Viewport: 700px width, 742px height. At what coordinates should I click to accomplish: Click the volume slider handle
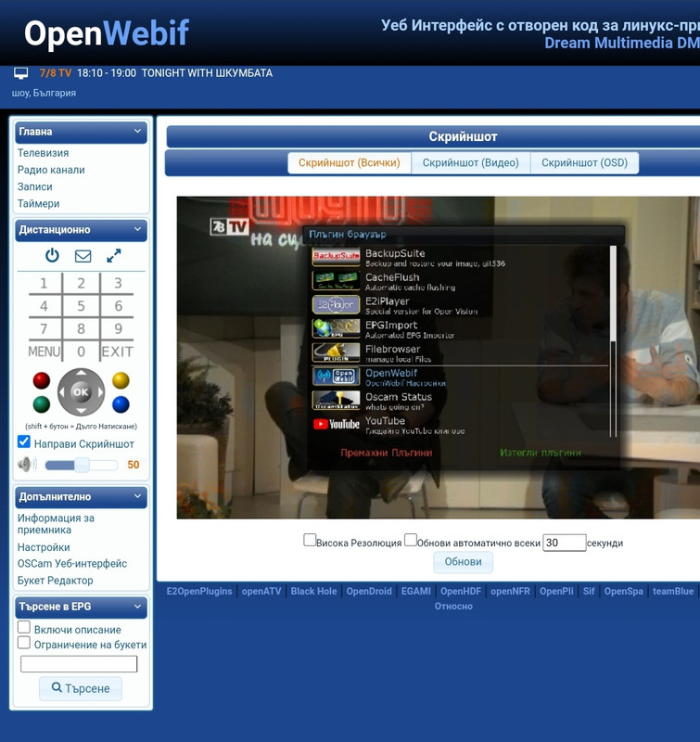click(x=82, y=465)
